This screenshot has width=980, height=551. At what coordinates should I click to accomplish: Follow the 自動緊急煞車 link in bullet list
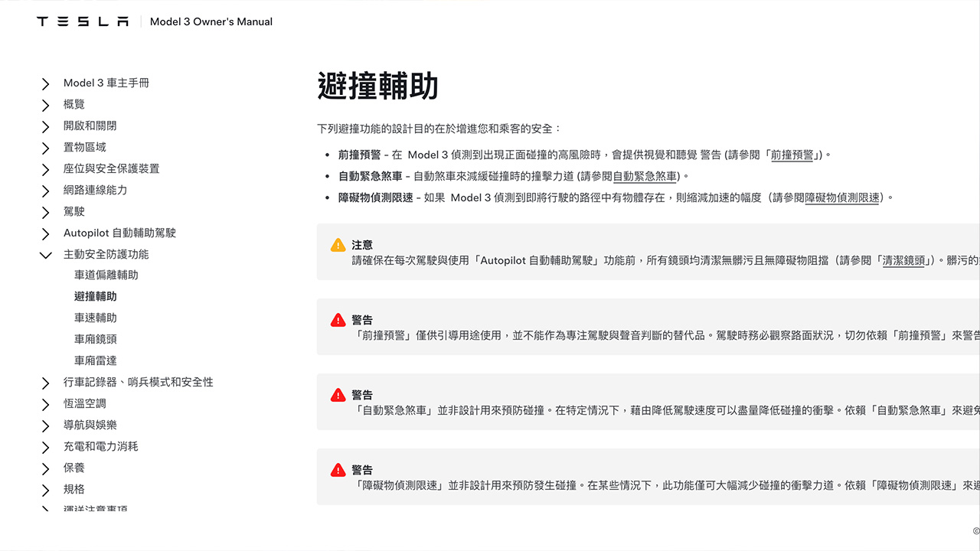[645, 176]
